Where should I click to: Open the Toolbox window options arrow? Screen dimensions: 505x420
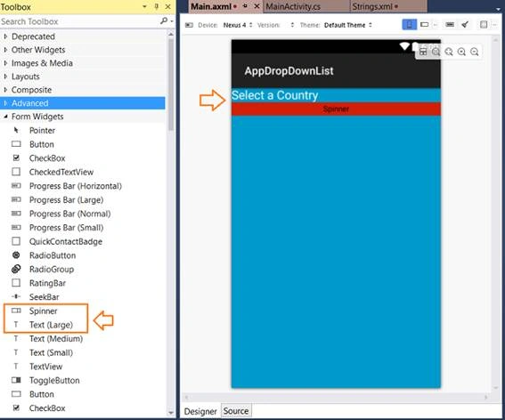(144, 6)
